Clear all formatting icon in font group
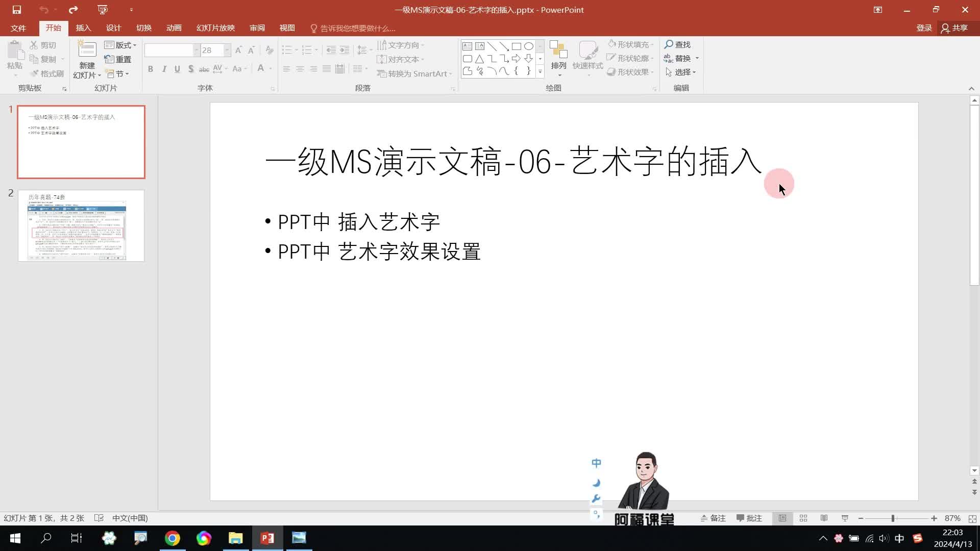The height and width of the screenshot is (551, 980). point(269,50)
